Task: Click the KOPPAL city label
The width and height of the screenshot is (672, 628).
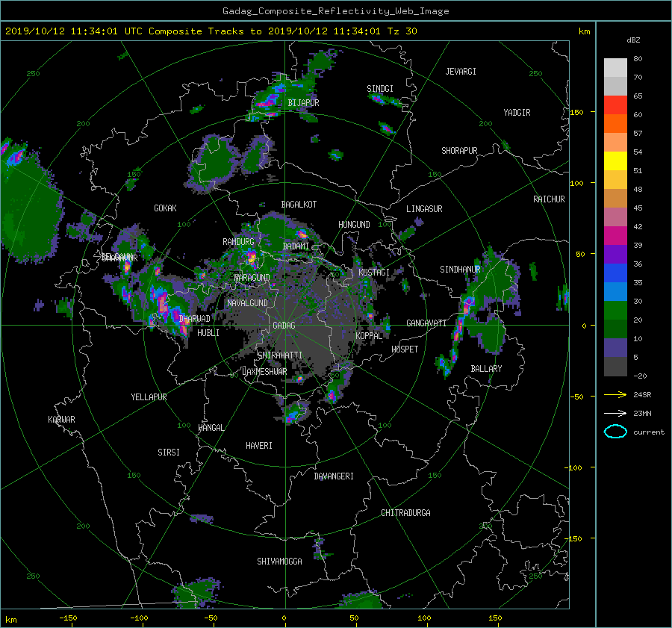Action: tap(369, 335)
